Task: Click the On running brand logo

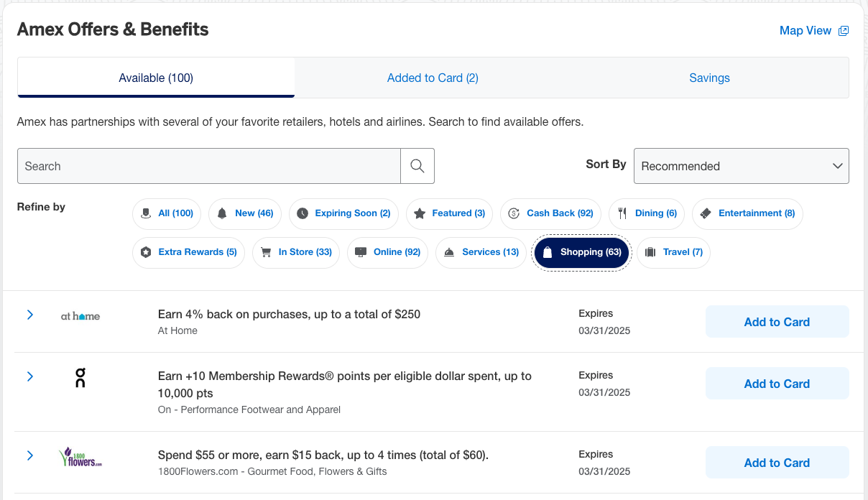Action: pyautogui.click(x=80, y=377)
